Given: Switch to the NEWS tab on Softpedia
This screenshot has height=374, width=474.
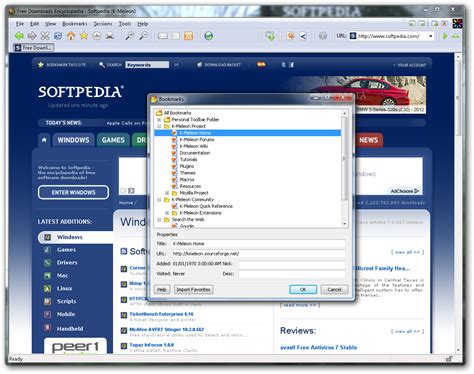Looking at the screenshot, I should coord(368,140).
